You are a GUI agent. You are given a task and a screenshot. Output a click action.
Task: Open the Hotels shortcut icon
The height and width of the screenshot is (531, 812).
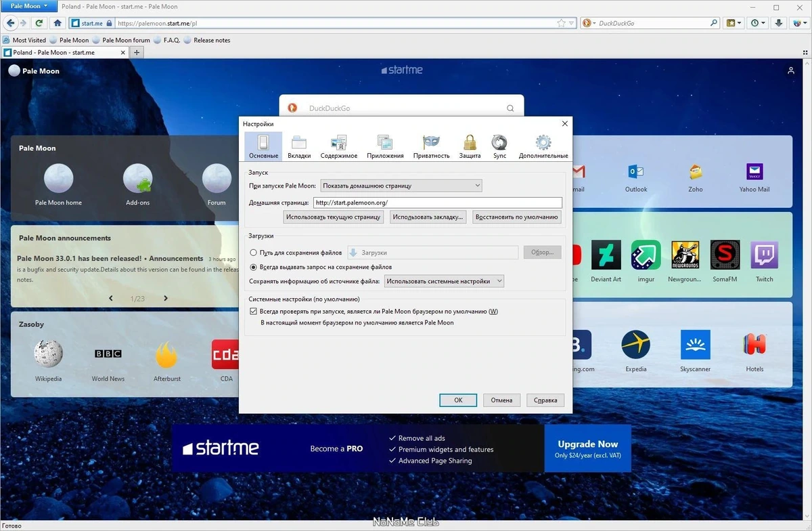(x=754, y=345)
